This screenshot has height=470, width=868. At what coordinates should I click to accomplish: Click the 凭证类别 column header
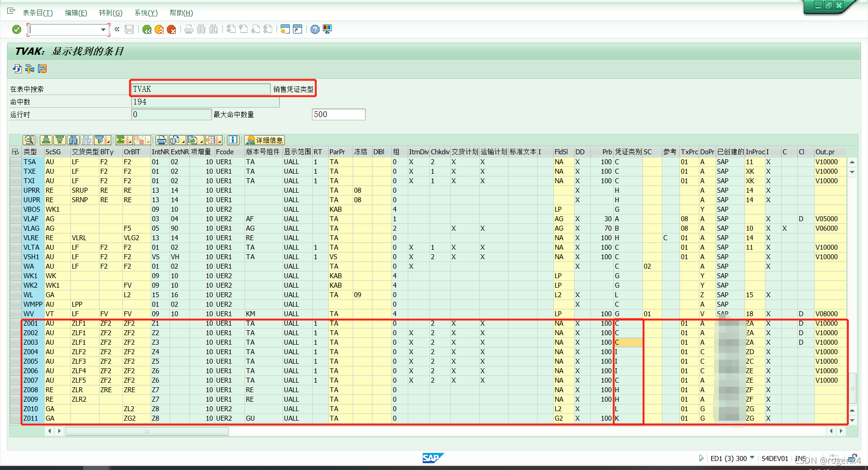(628, 152)
